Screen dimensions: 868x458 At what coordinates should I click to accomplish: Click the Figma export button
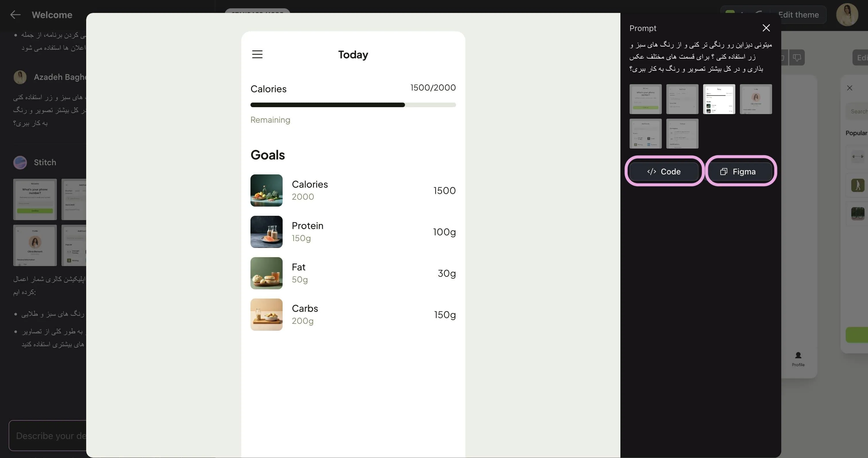point(740,172)
